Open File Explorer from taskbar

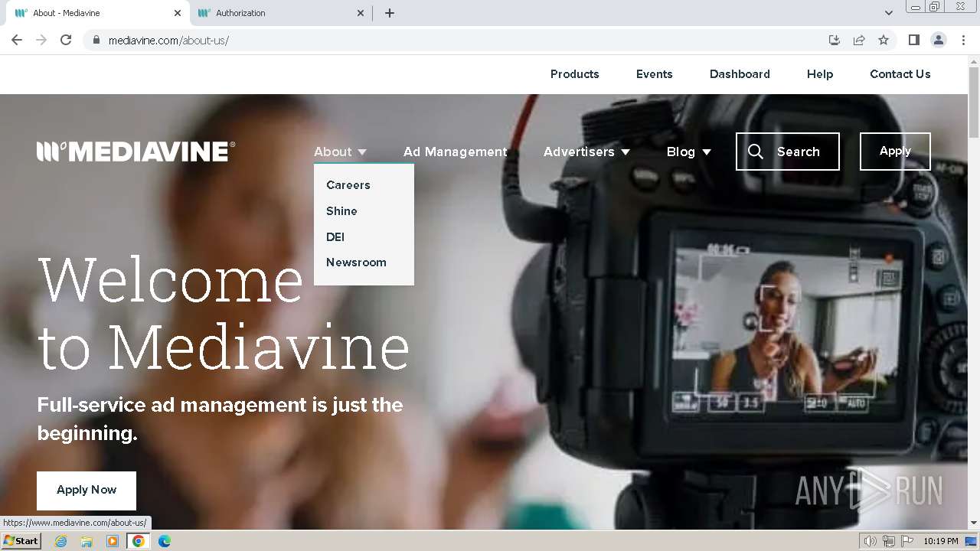[x=87, y=541]
